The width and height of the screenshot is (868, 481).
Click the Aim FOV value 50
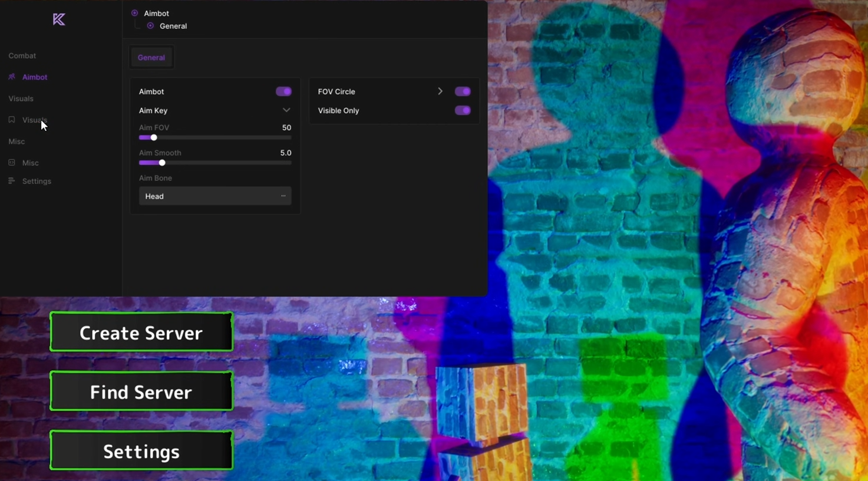coord(286,128)
